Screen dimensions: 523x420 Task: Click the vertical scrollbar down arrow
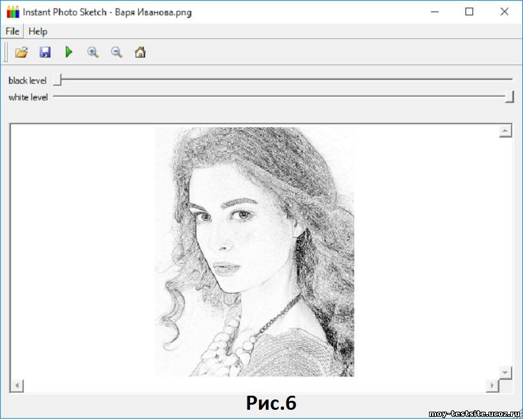click(x=505, y=373)
